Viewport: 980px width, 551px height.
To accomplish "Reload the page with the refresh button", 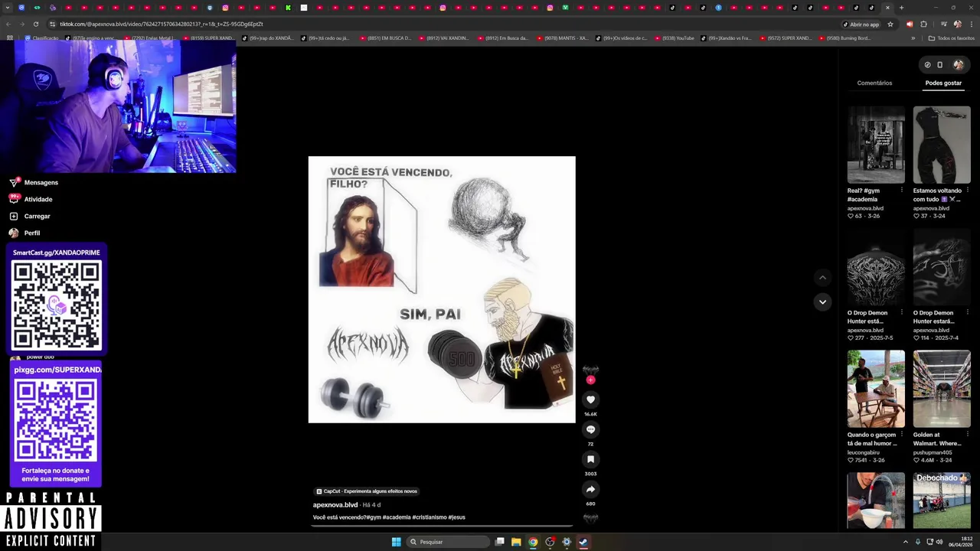I will [35, 24].
